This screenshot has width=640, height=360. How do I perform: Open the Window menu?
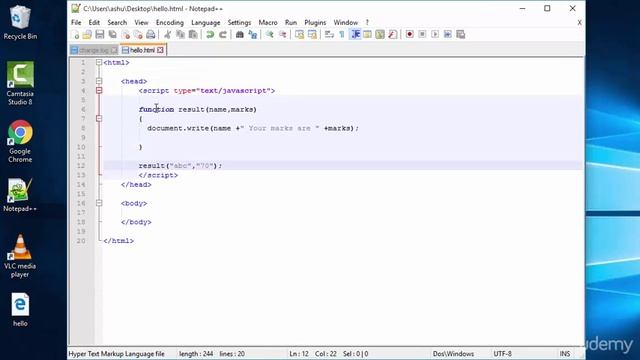[346, 22]
